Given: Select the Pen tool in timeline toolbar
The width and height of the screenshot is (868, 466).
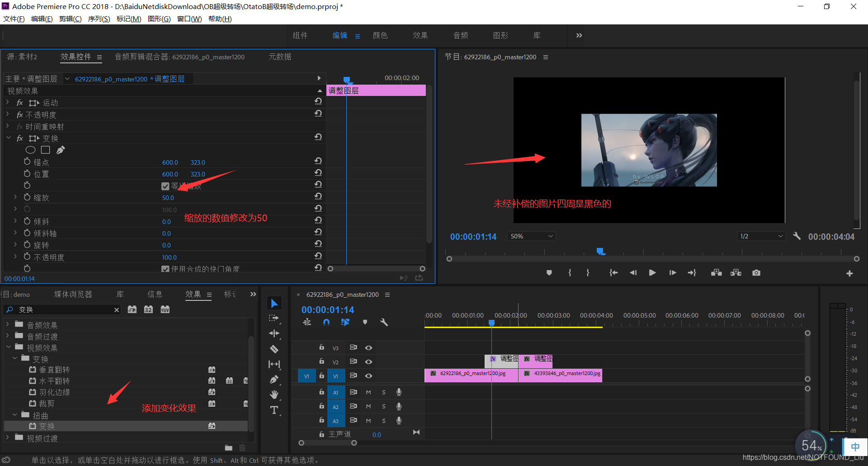Looking at the screenshot, I should 274,380.
